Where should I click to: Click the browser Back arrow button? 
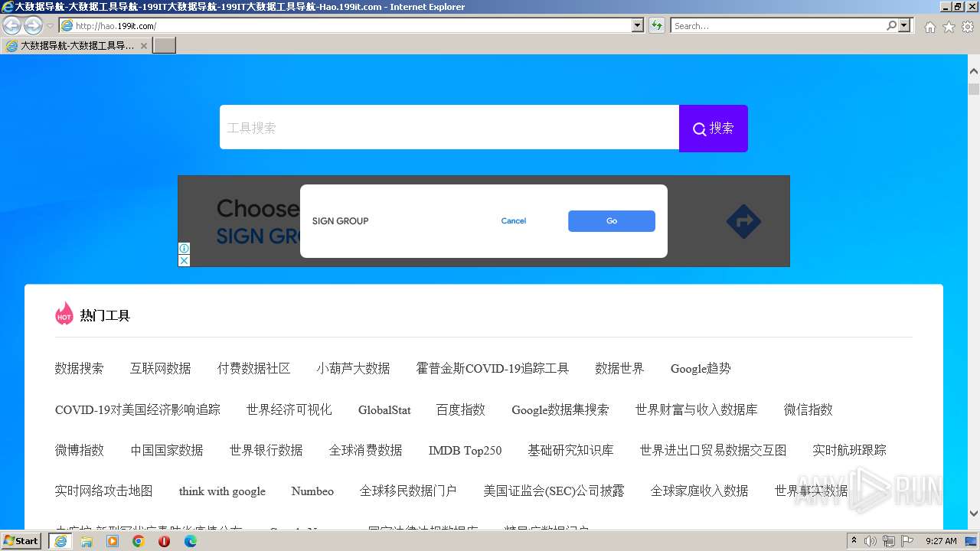[11, 25]
